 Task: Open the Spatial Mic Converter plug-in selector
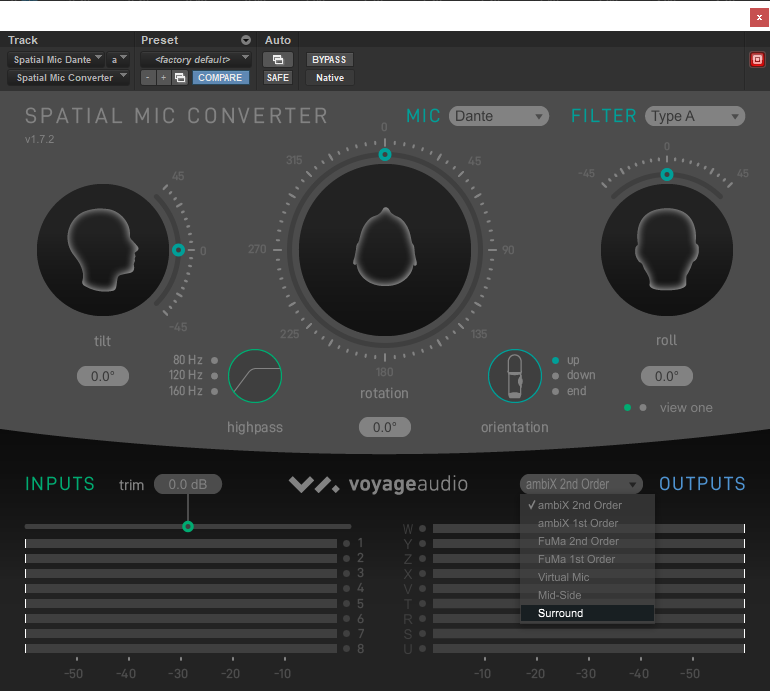[x=68, y=78]
